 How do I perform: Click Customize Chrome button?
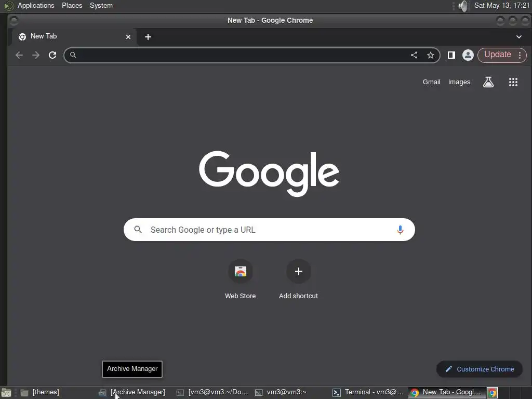point(480,369)
